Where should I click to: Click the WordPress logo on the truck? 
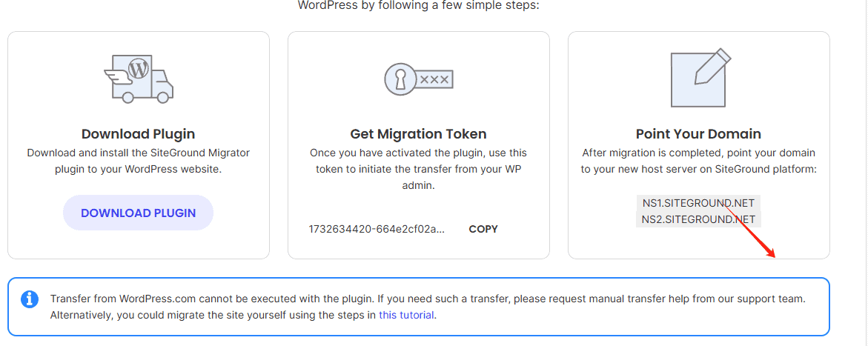pos(139,69)
